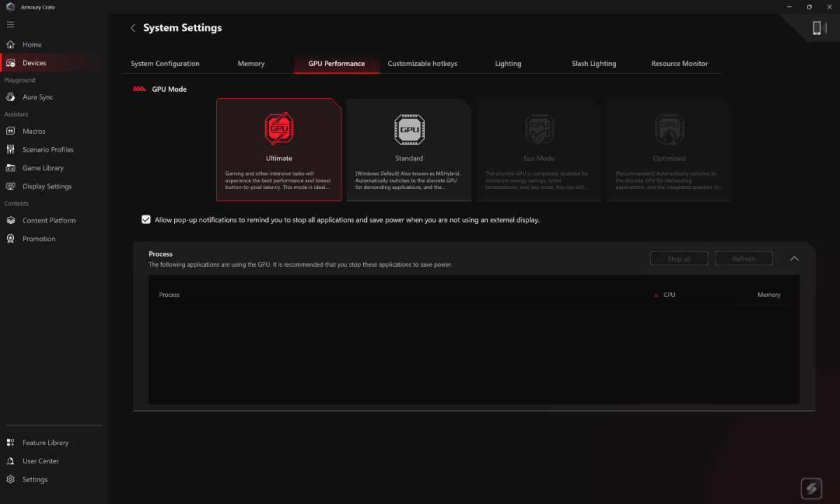Screen dimensions: 840x504
Task: Click the Feature Library icon
Action: (x=10, y=443)
